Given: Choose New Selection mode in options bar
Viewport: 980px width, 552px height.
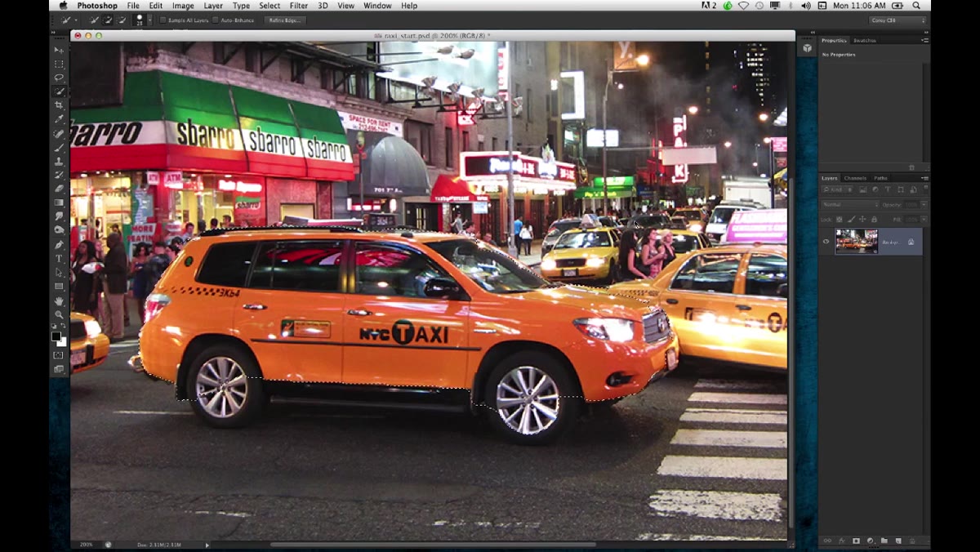Looking at the screenshot, I should click(95, 20).
